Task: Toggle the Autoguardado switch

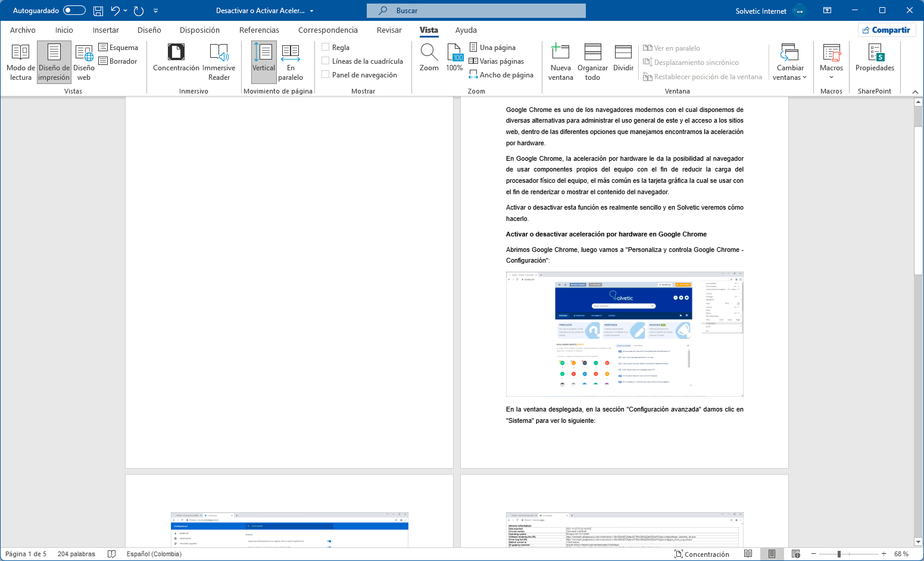Action: pyautogui.click(x=74, y=11)
